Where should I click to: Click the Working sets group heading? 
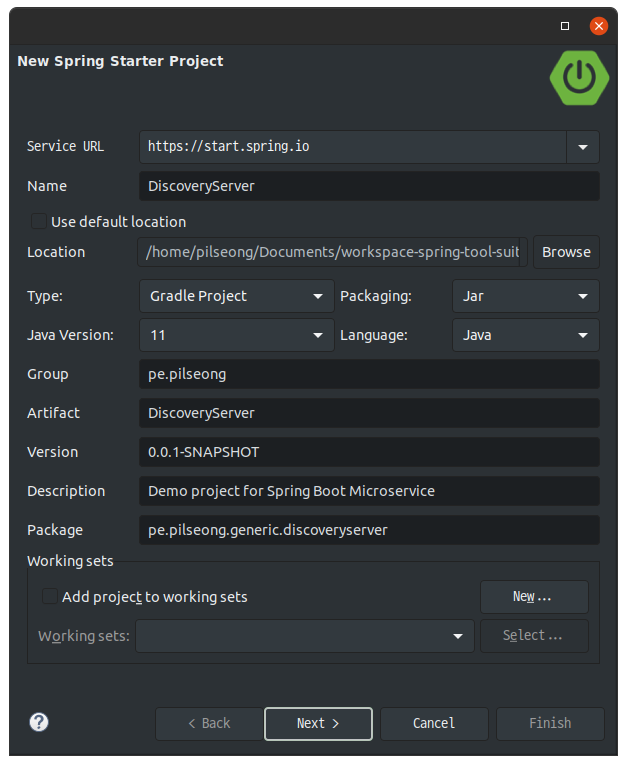70,561
